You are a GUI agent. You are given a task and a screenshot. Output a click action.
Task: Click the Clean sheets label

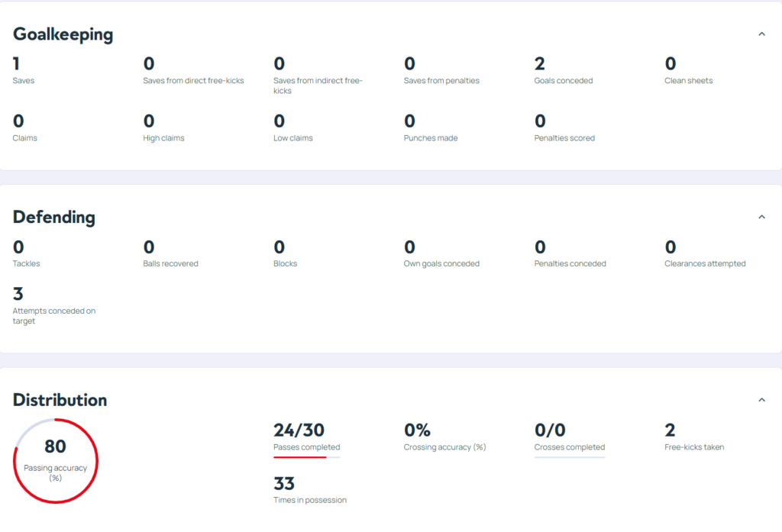[688, 81]
